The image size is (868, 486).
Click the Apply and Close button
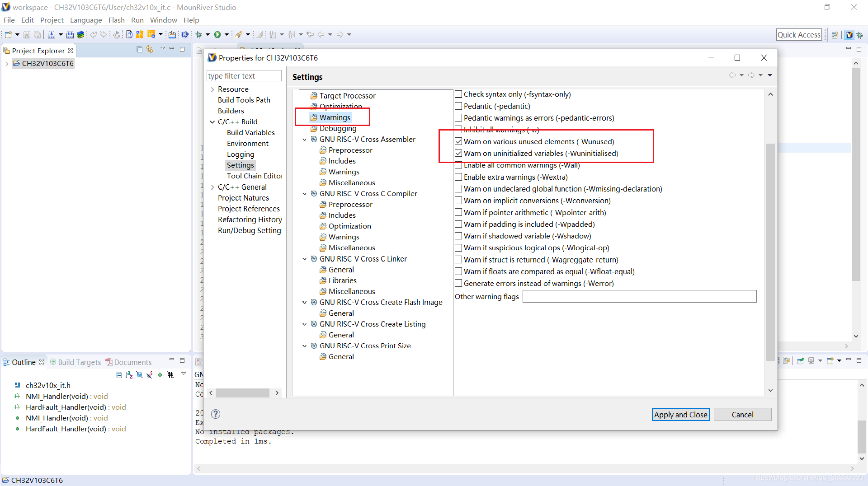point(680,415)
